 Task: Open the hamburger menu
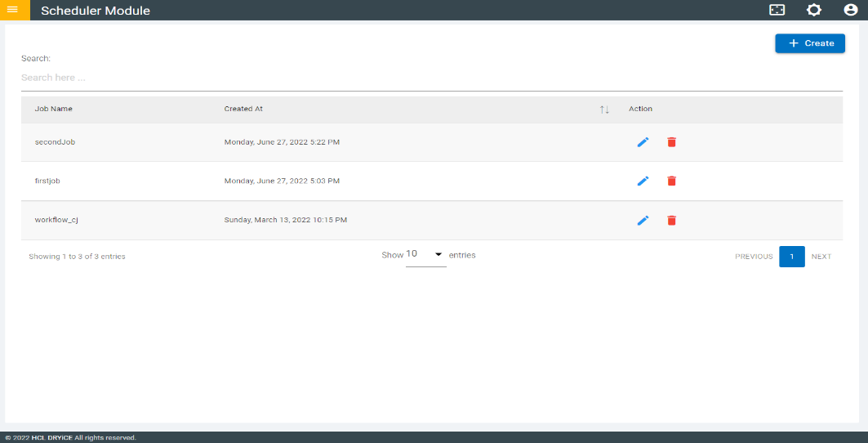(x=12, y=10)
